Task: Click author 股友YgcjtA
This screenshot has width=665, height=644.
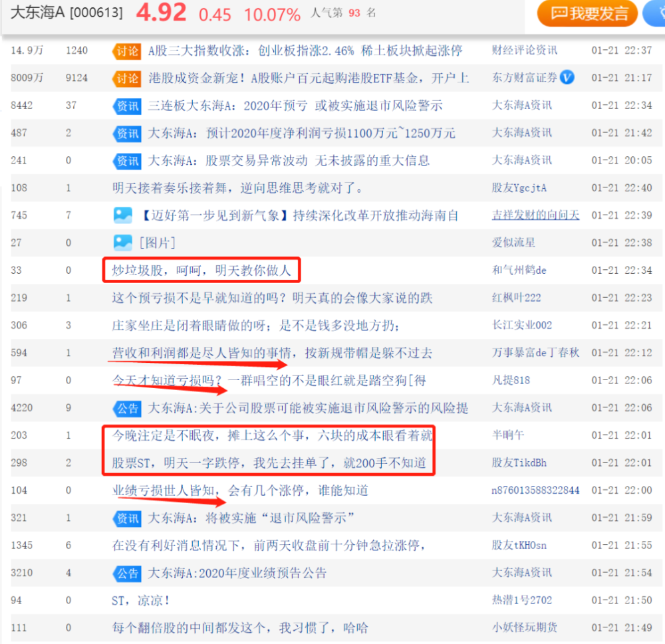Action: click(519, 188)
